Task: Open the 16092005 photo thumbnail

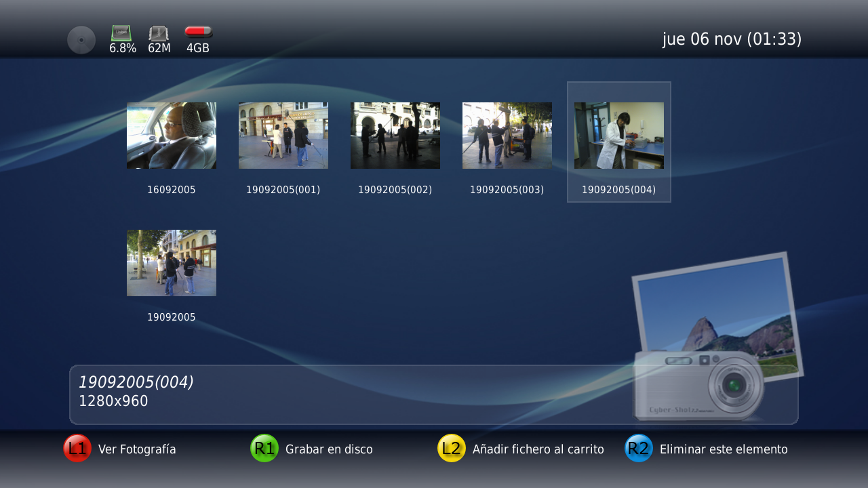Action: click(172, 136)
